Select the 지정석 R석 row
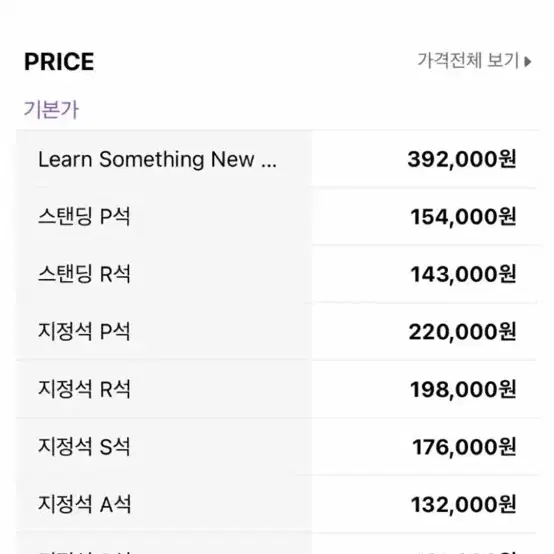This screenshot has height=554, width=554. click(x=278, y=389)
